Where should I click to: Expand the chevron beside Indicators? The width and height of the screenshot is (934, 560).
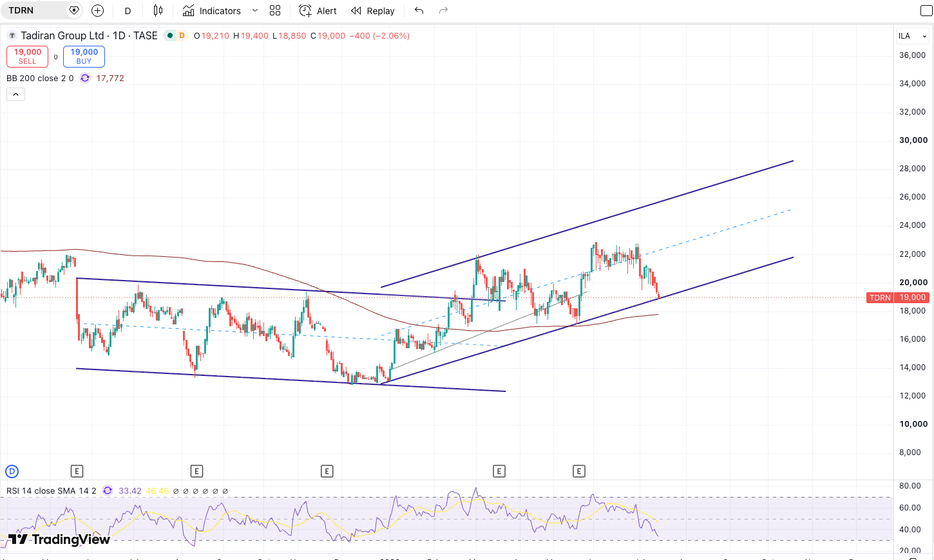(255, 10)
